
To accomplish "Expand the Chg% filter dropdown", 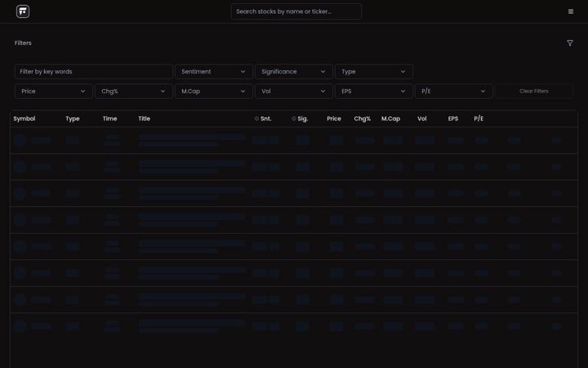I will 133,92.
